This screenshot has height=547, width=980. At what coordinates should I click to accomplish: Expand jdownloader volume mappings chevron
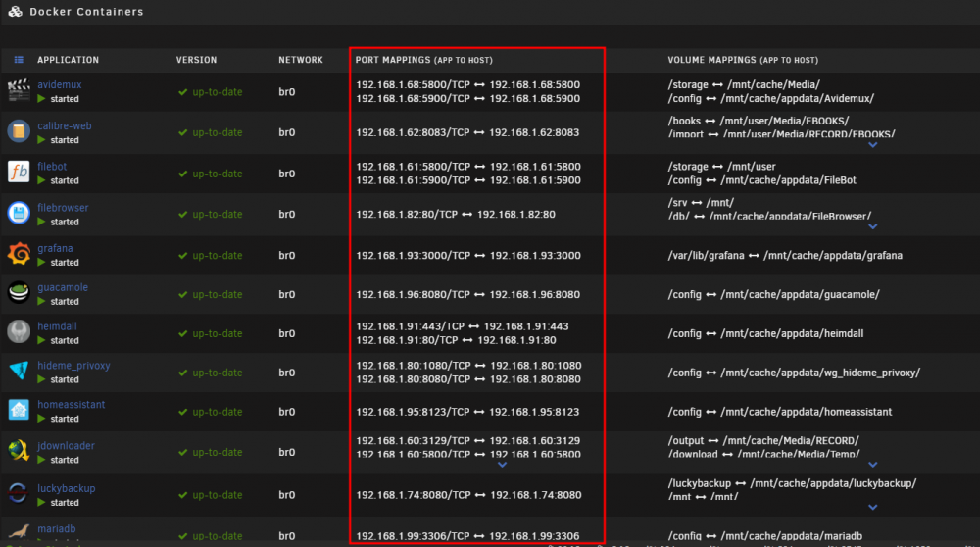click(x=873, y=465)
